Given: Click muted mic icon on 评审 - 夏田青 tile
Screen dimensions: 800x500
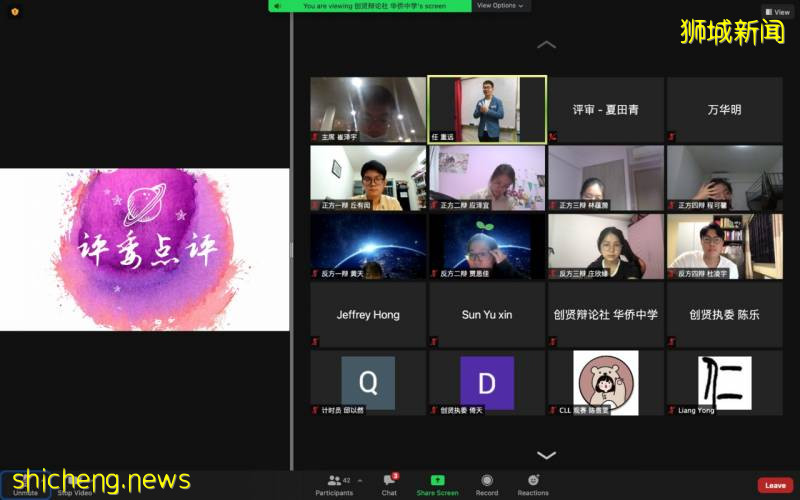Looking at the screenshot, I should [553, 137].
